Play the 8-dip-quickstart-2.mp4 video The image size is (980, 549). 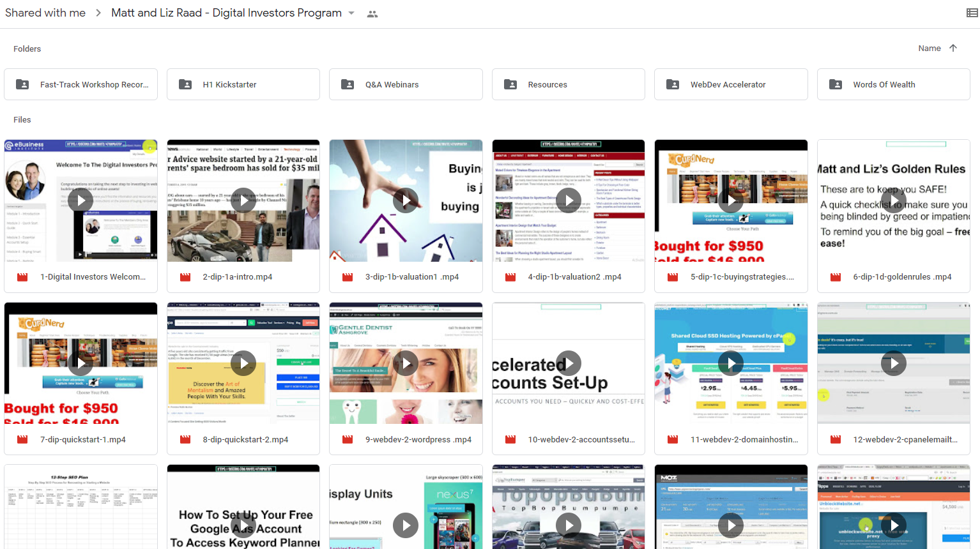coord(243,363)
